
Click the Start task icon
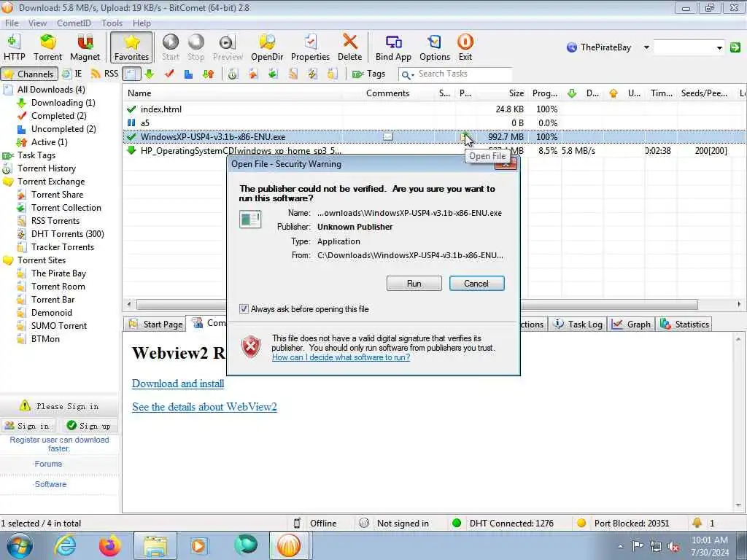tap(170, 47)
